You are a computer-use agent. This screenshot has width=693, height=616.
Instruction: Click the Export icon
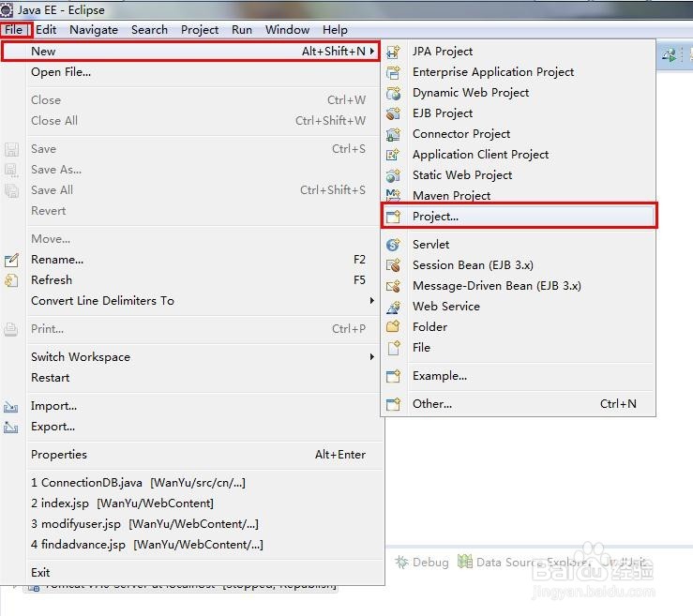(x=11, y=428)
